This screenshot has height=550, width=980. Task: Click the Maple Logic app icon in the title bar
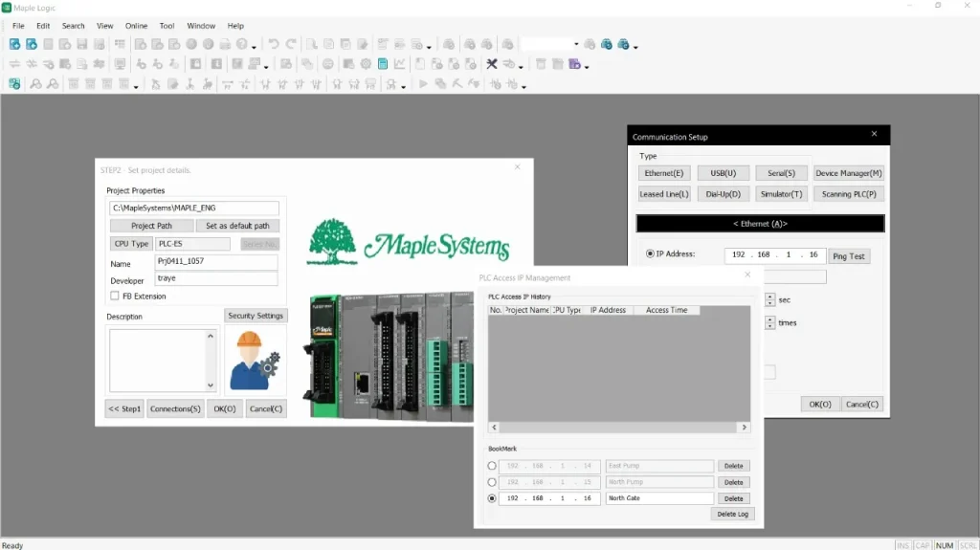click(x=7, y=8)
